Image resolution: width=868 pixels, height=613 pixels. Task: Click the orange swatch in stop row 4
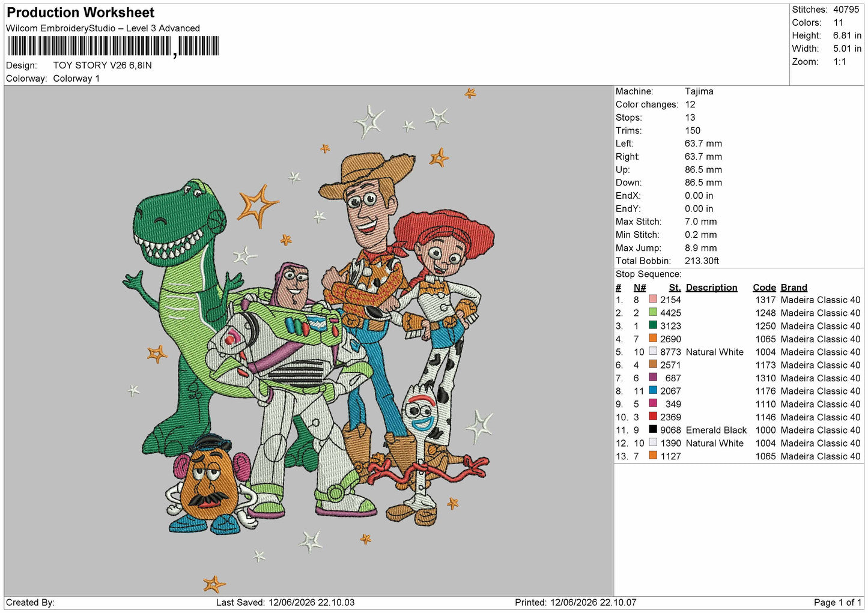(x=653, y=338)
